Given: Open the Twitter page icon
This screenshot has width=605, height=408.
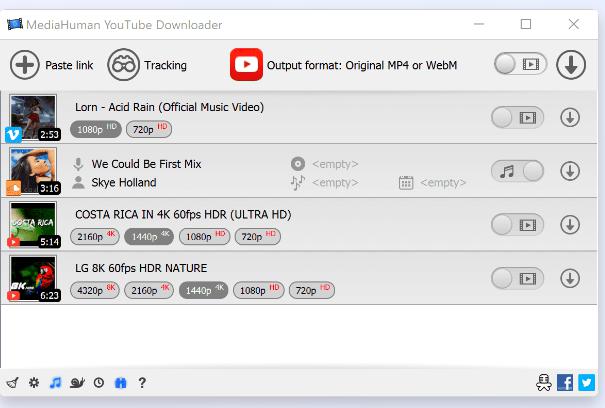Looking at the screenshot, I should 586,383.
